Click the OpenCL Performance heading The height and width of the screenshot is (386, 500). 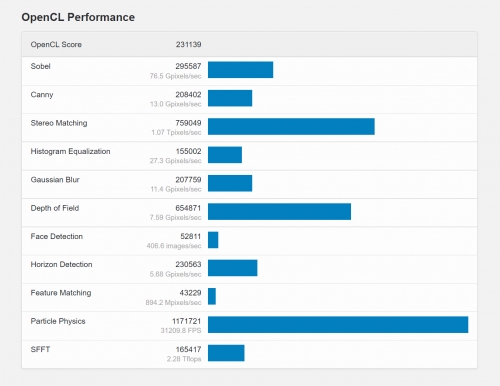(x=78, y=17)
